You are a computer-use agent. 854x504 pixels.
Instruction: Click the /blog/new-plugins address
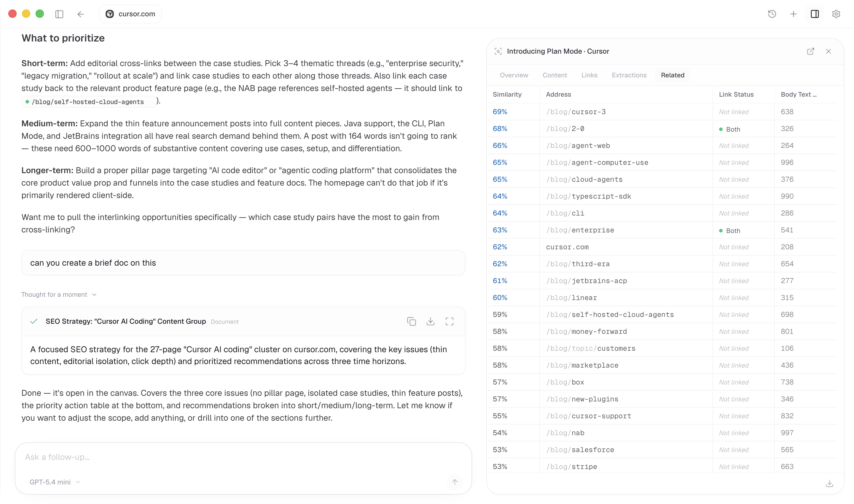click(582, 399)
